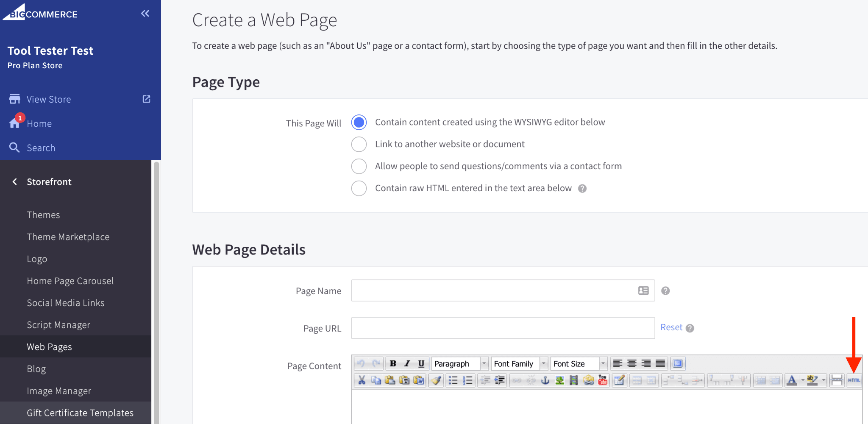Screen dimensions: 868x424
Task: Open Script Manager menu item
Action: click(58, 325)
